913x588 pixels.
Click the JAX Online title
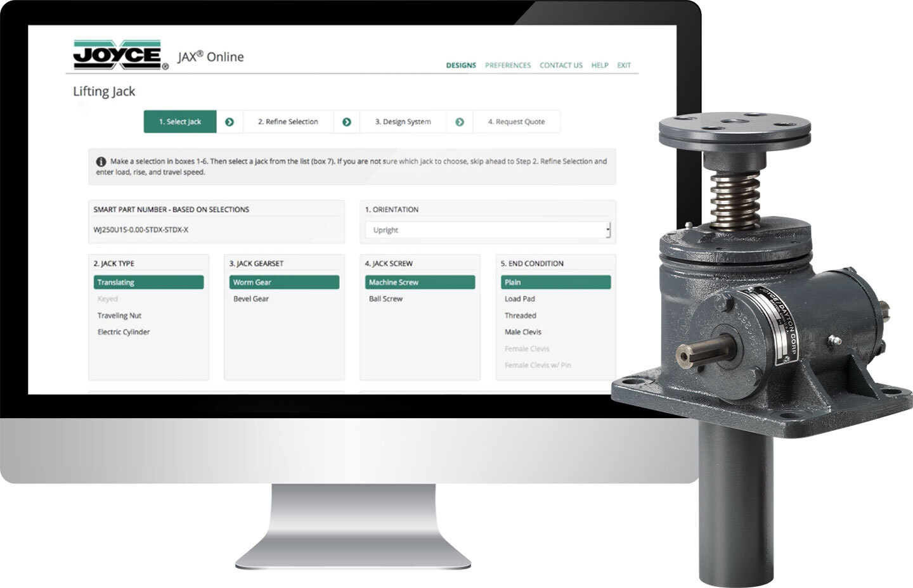pos(210,56)
